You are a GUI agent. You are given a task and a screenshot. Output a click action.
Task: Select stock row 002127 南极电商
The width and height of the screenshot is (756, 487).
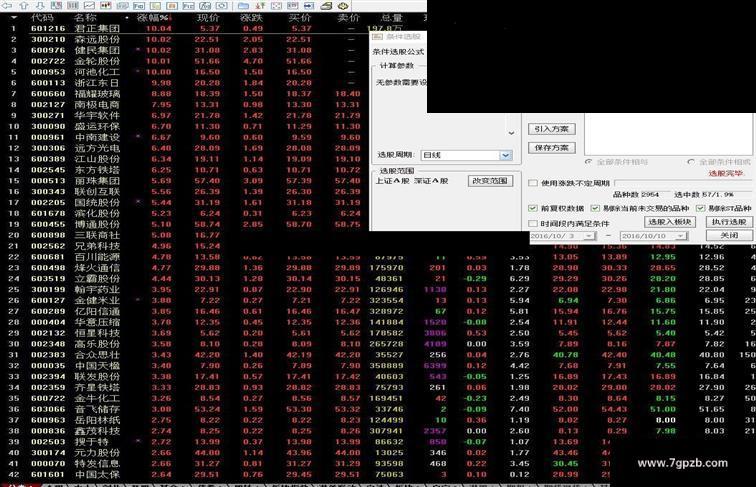[x=185, y=105]
